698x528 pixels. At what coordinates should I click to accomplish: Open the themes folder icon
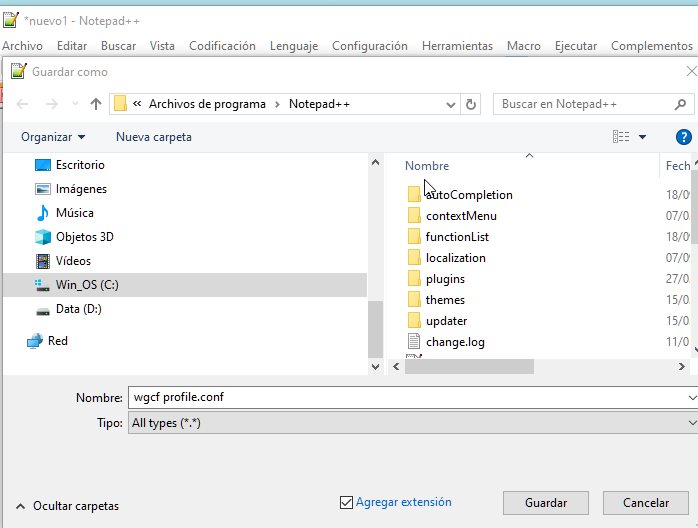point(415,300)
